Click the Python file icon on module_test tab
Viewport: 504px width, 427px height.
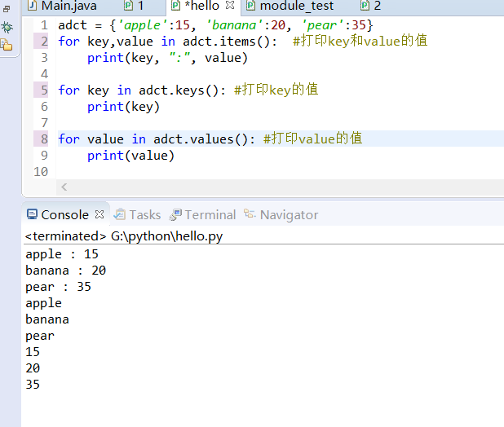[x=250, y=6]
